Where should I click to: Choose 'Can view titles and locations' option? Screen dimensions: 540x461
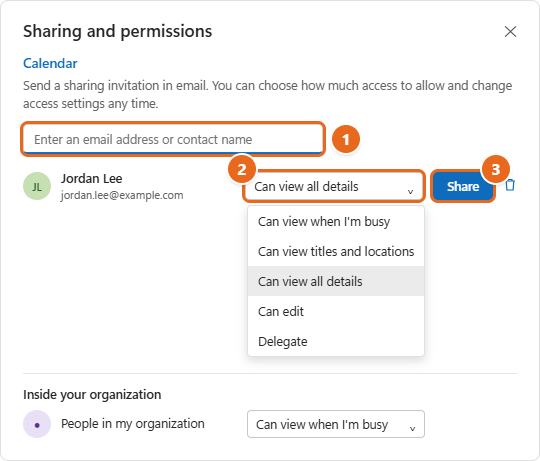[336, 251]
